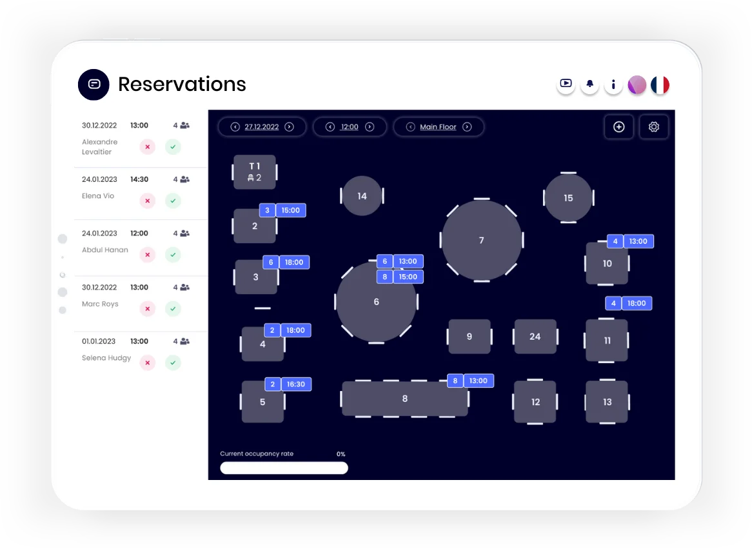The image size is (752, 560).
Task: Click the Selena Hudgy name
Action: [106, 358]
